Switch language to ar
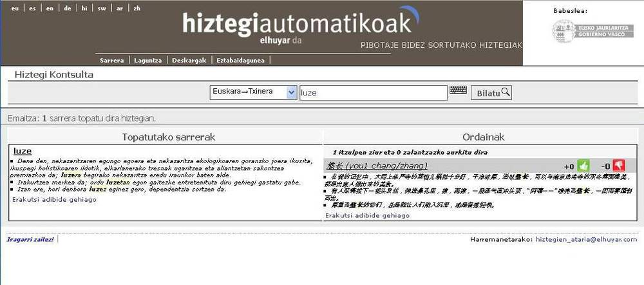 point(120,8)
